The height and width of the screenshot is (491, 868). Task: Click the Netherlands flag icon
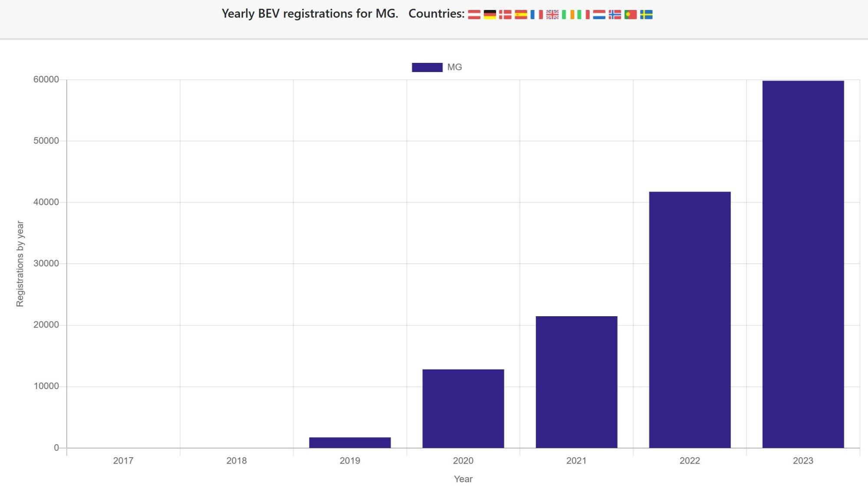[599, 15]
